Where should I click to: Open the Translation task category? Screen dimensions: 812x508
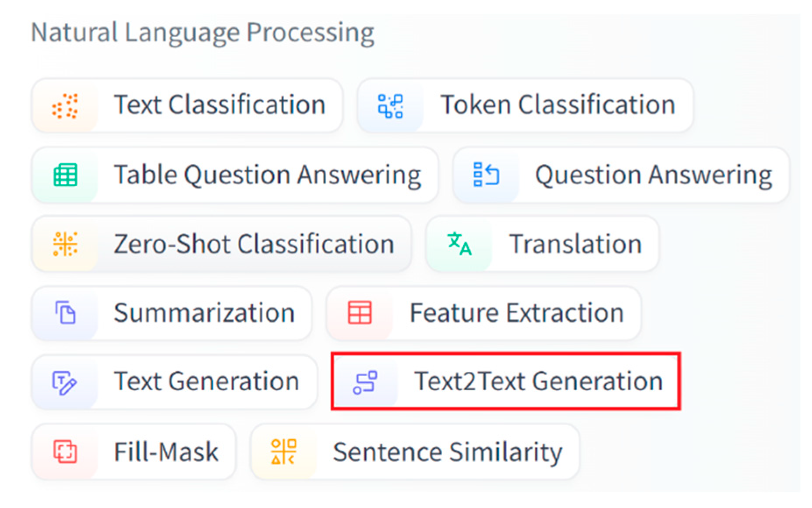point(575,243)
